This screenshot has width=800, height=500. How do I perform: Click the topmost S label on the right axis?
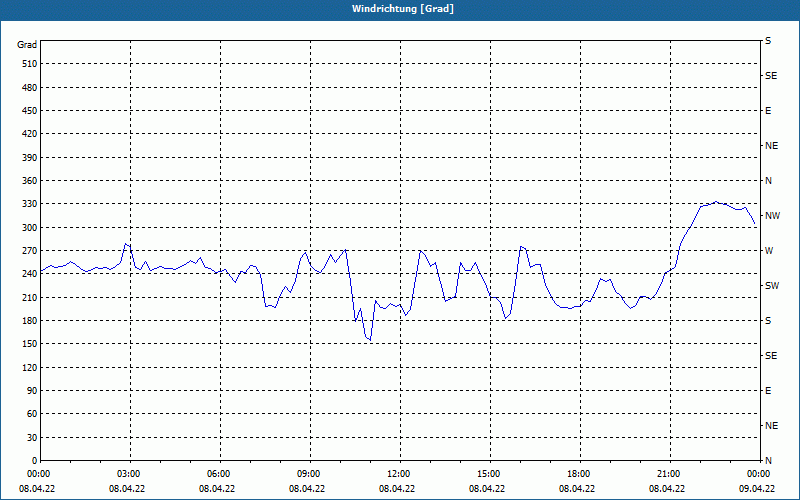click(768, 41)
